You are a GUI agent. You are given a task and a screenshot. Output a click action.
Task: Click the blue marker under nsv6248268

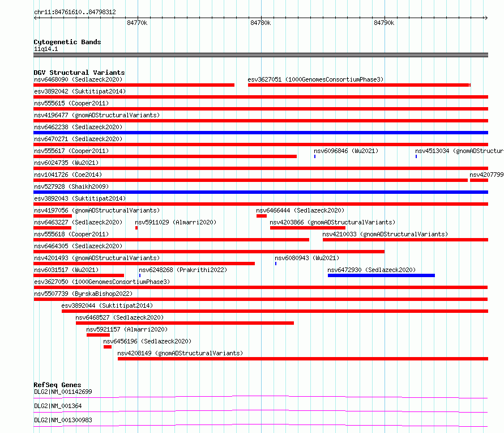click(x=140, y=275)
